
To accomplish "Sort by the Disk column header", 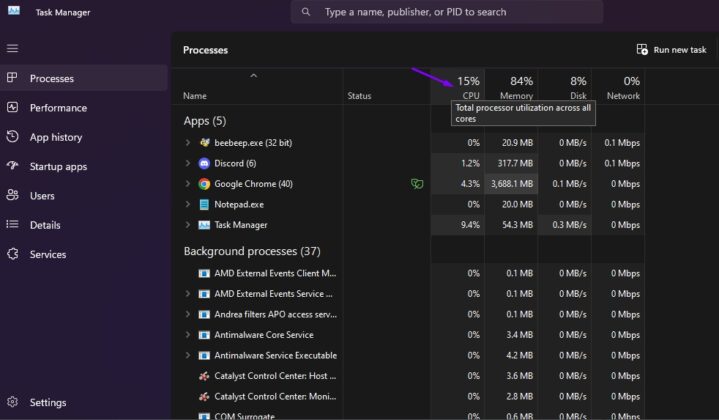I will [x=565, y=87].
